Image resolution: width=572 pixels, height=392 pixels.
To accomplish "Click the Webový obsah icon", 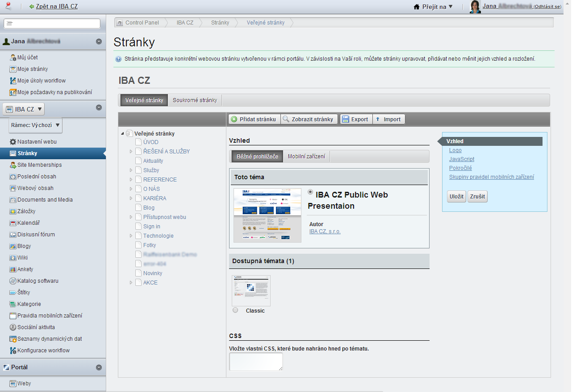I will pos(13,188).
